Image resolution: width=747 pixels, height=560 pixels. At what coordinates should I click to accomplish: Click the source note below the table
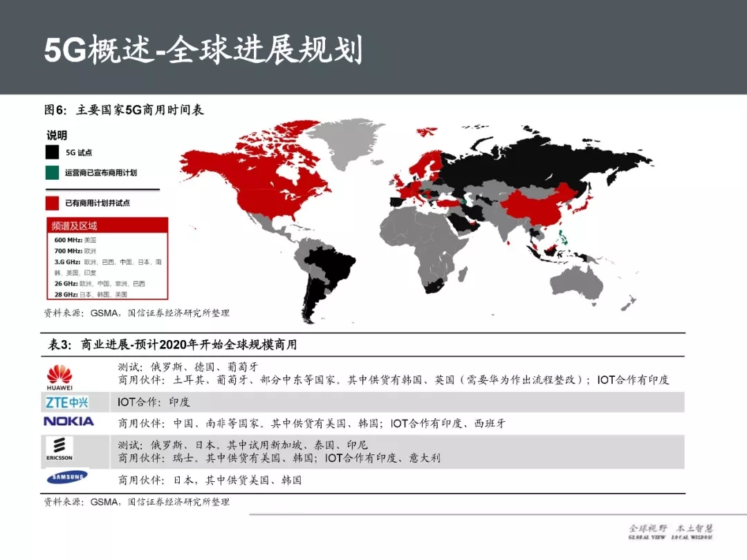[137, 502]
